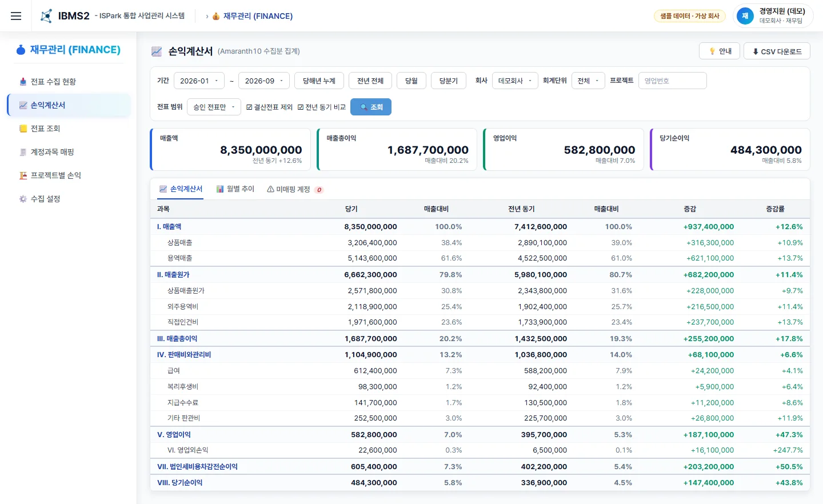Click the 재무관리 (FINANCE) breadcrumb link

click(258, 17)
